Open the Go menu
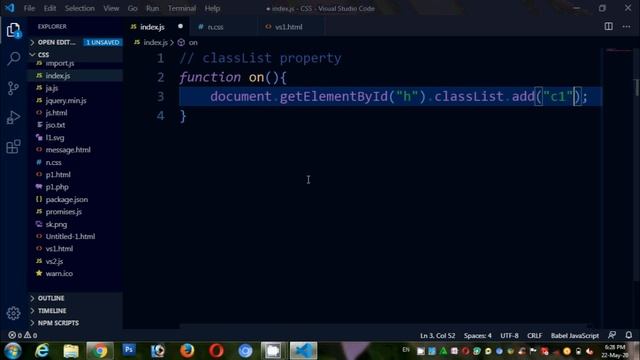The image size is (640, 360). pos(132,8)
